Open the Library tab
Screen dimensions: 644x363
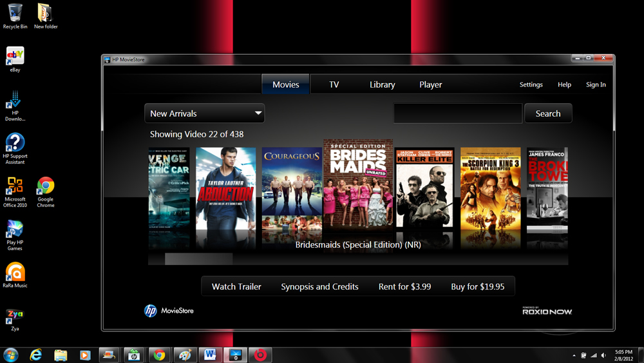tap(383, 84)
